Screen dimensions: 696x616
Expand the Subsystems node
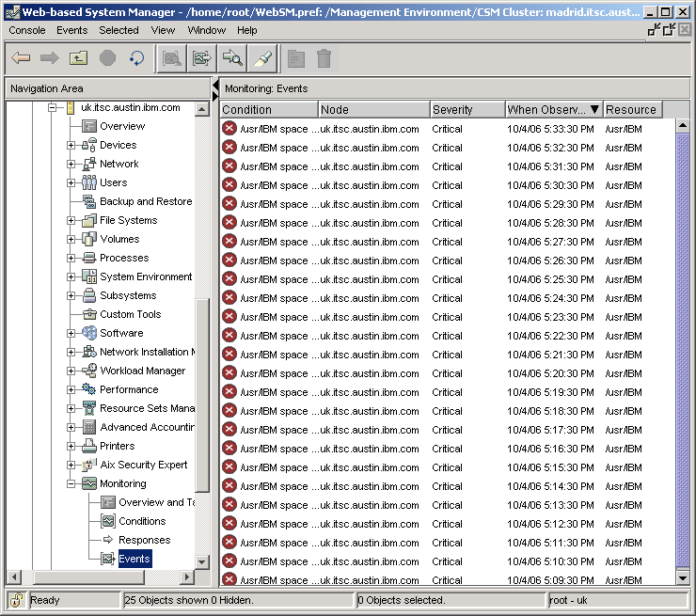click(71, 295)
